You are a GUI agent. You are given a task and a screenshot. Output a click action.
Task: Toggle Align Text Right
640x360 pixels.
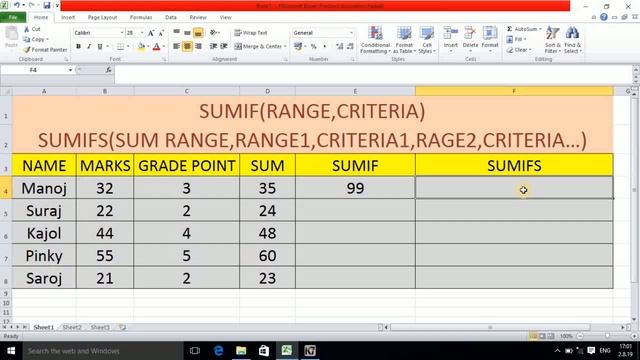tap(198, 47)
